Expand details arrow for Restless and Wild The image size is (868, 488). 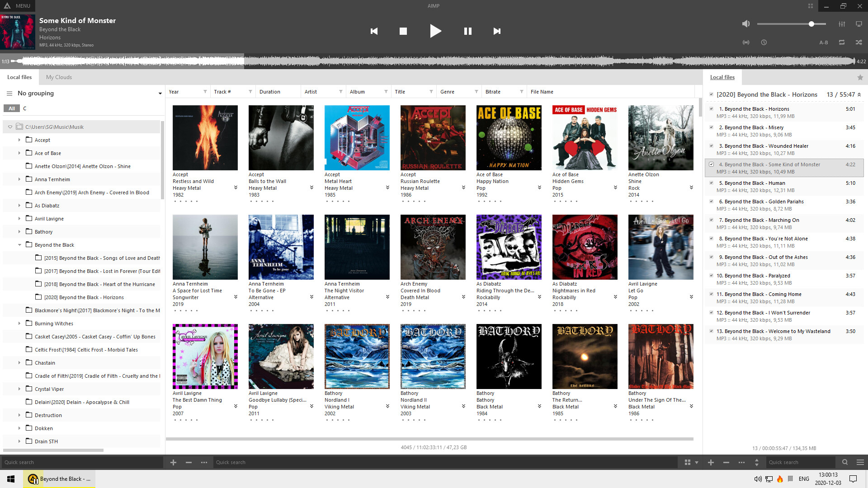[236, 188]
